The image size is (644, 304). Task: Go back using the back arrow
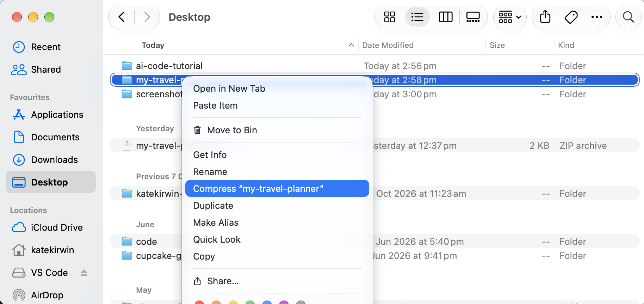tap(122, 17)
